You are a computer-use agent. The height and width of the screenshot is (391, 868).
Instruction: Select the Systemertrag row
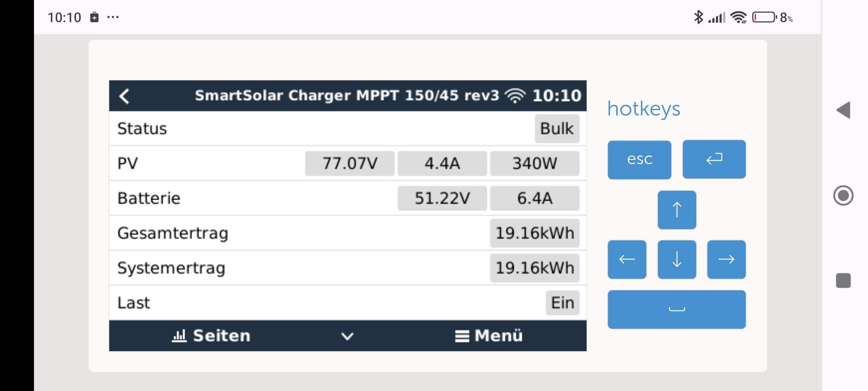[348, 268]
